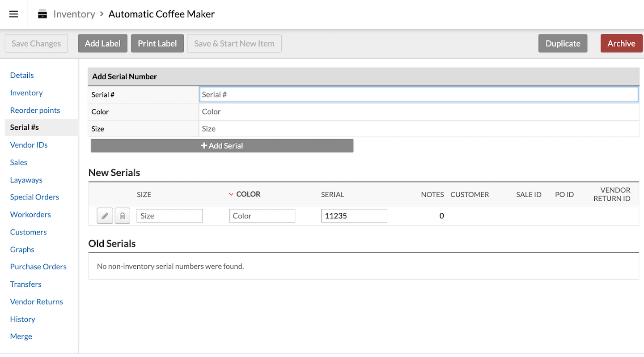Screen dimensions: 644x357
Task: Focus the Serial # field in Add Serial Number
Action: (x=418, y=94)
